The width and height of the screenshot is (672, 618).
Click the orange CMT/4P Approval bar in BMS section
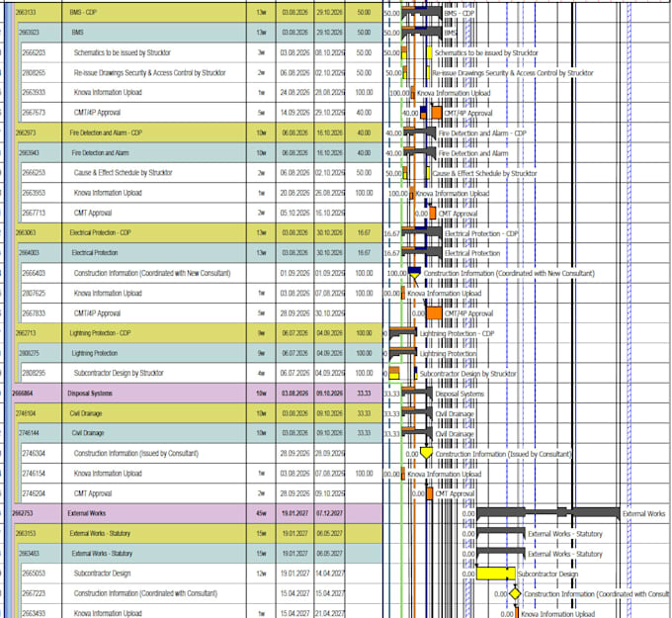coord(437,113)
